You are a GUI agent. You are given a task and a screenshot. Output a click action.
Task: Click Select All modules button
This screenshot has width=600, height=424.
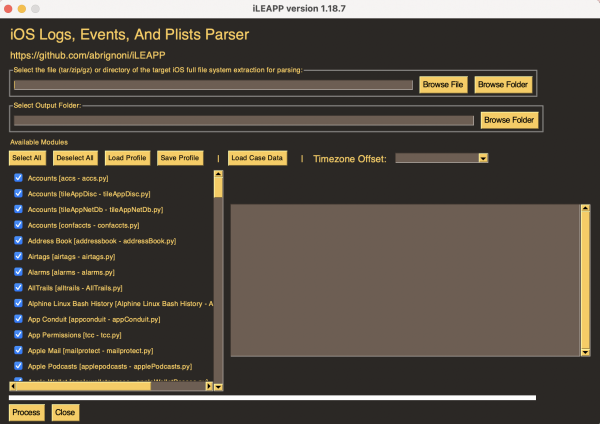(x=27, y=158)
